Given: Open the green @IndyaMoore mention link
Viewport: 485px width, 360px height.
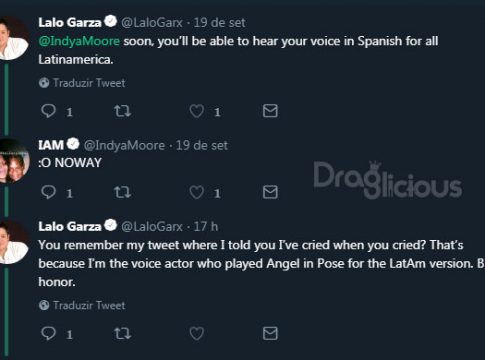Looking at the screenshot, I should coord(79,41).
